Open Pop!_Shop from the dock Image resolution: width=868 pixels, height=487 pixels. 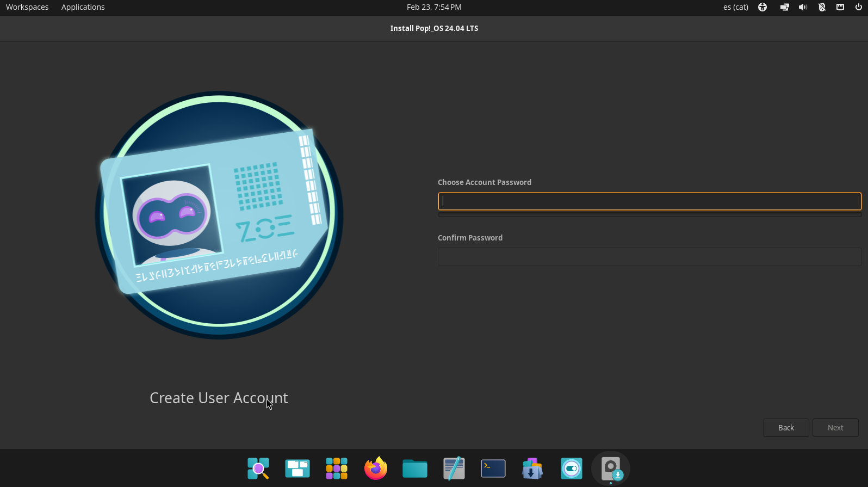(532, 468)
